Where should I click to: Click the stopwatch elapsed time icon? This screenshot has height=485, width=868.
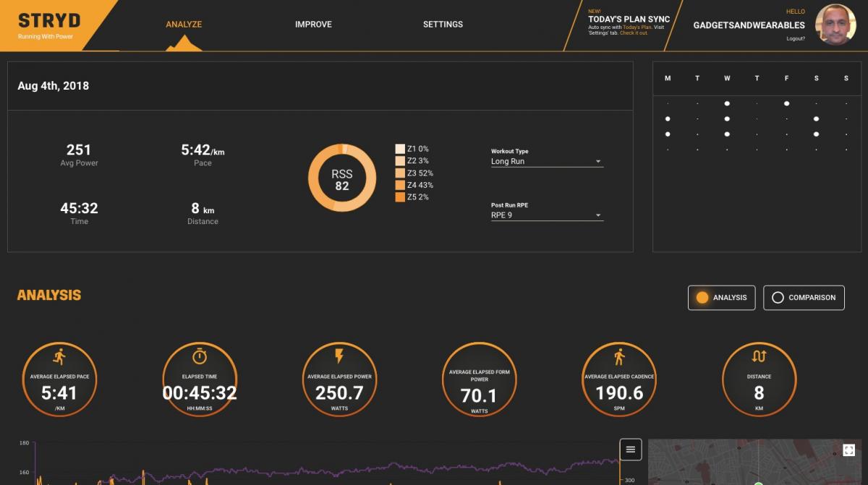[200, 356]
